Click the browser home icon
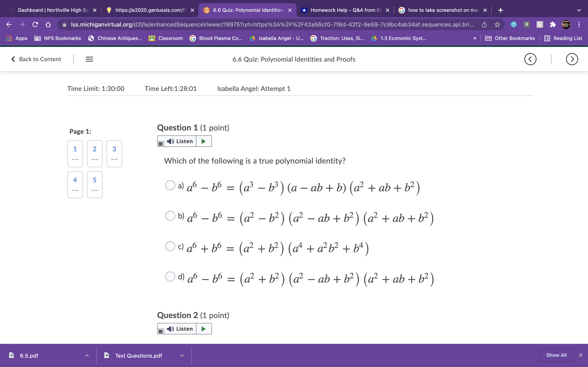This screenshot has height=367, width=588. (48, 24)
